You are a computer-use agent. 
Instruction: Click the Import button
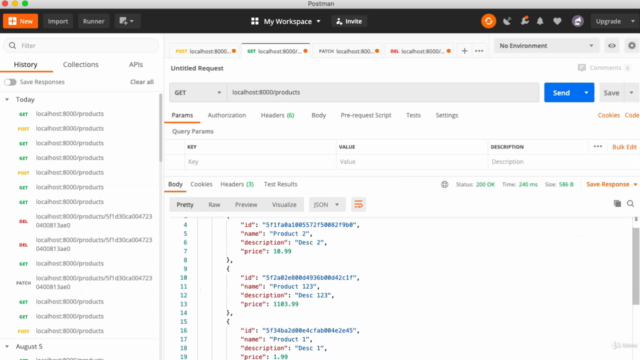coord(58,21)
